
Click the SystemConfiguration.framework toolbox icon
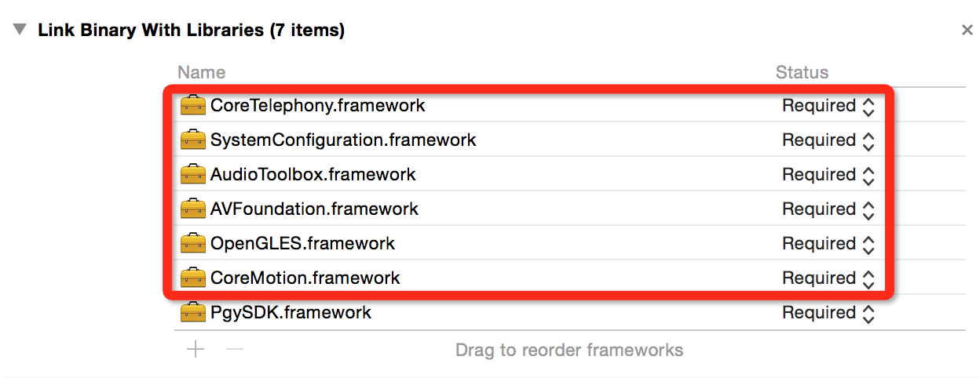click(192, 140)
